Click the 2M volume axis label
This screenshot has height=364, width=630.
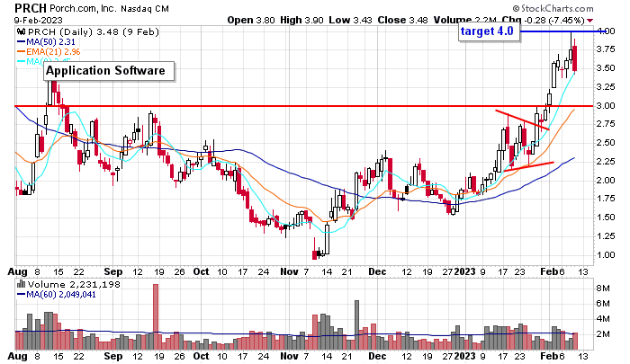603,334
